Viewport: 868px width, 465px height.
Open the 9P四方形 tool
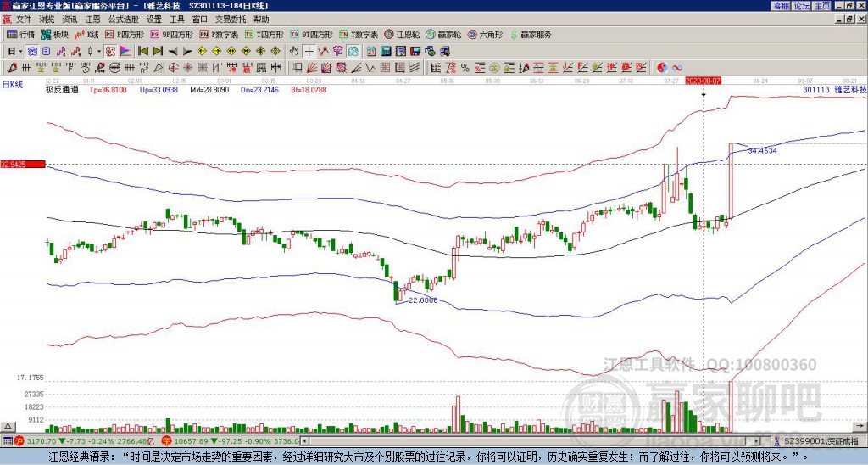(171, 34)
